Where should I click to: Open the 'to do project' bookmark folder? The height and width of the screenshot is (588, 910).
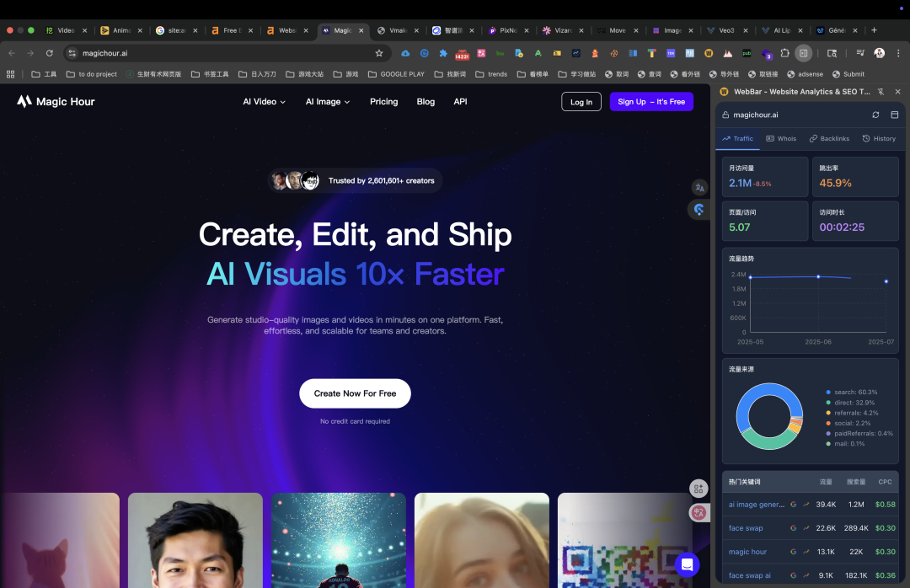(92, 74)
